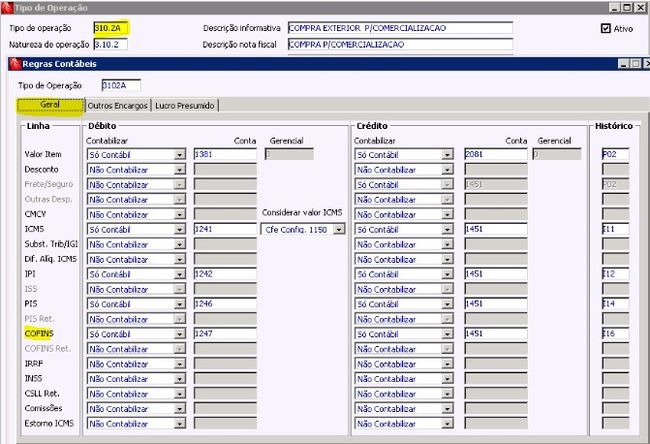Click COFINS débito Conta field 1247
Viewport: 650px width, 444px height.
[225, 333]
